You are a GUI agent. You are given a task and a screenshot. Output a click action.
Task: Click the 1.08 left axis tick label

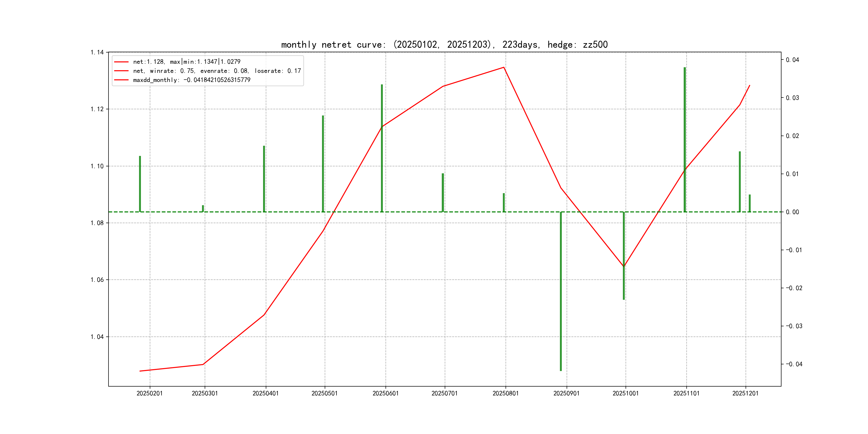click(97, 223)
